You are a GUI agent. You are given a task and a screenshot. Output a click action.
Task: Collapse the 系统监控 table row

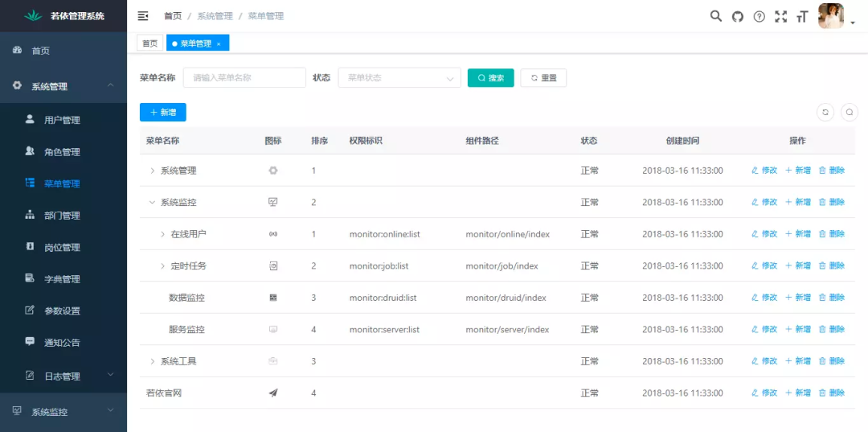(x=152, y=203)
